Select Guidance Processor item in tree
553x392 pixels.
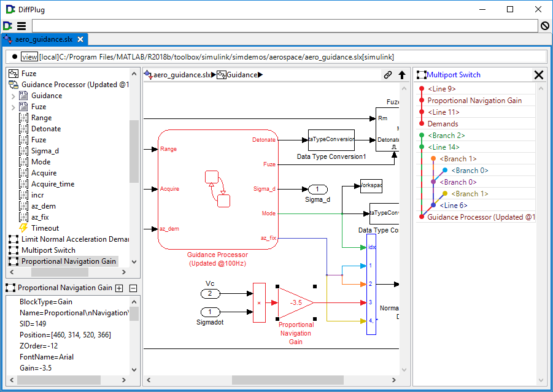[x=75, y=85]
